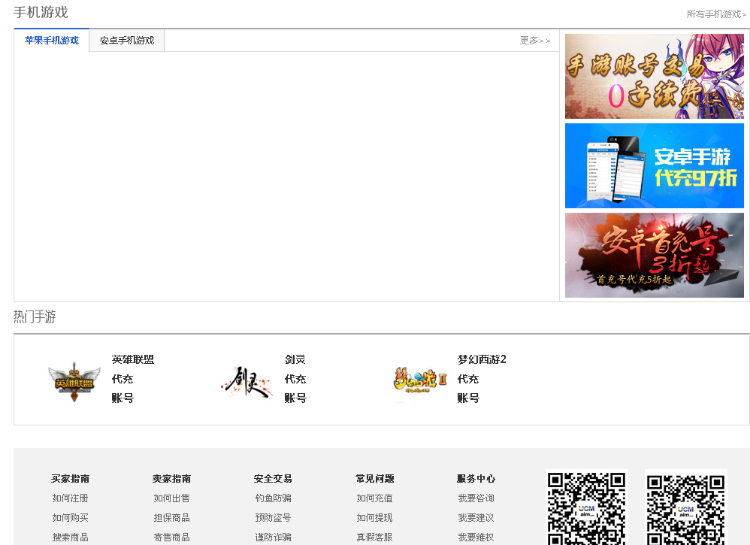The width and height of the screenshot is (750, 545).
Task: Click the 我要咨询 footer link
Action: pos(476,498)
